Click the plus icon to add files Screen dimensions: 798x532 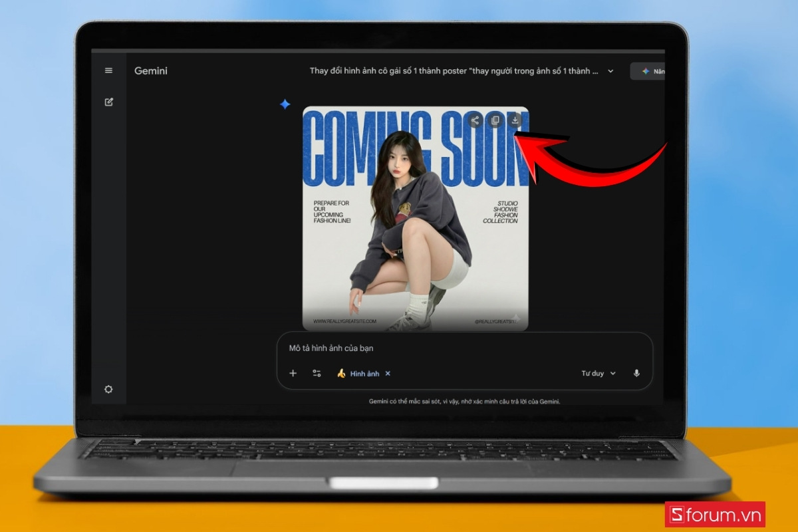293,373
